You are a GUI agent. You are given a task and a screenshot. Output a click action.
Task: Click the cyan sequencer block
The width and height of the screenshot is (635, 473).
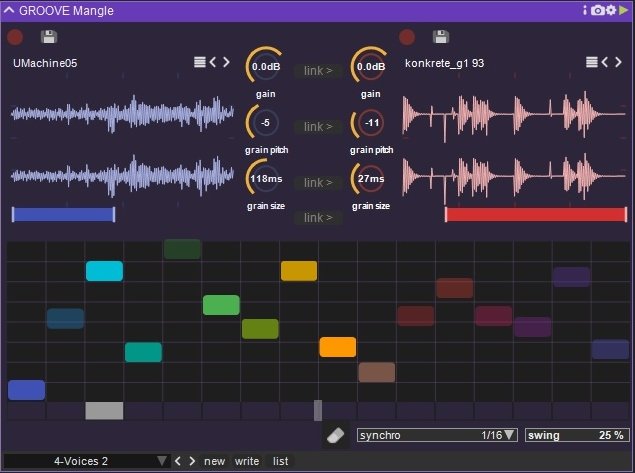[x=104, y=271]
